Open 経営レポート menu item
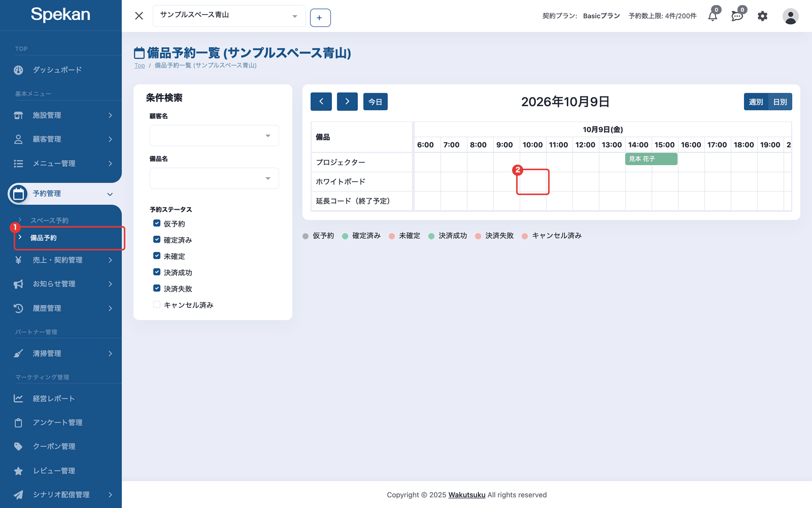812x508 pixels. pos(54,399)
